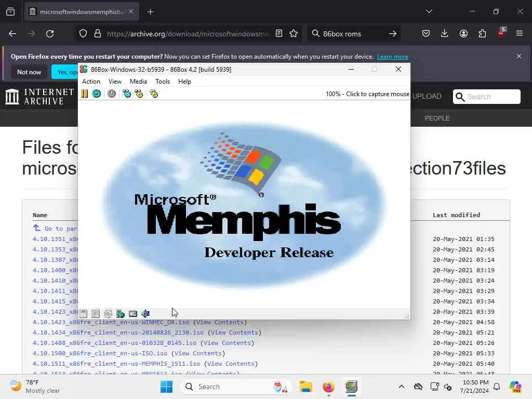Show hidden system tray icons

(x=402, y=387)
